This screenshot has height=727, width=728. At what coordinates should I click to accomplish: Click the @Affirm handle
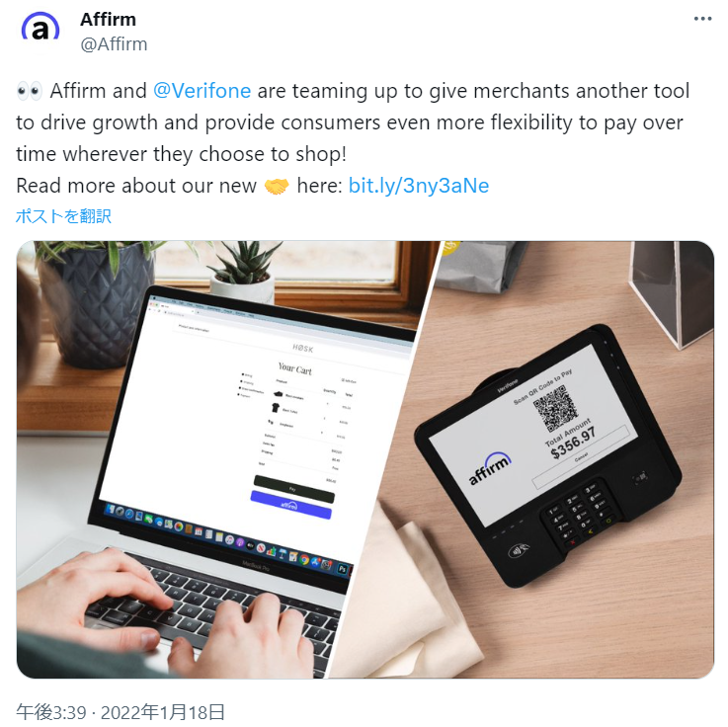(114, 44)
